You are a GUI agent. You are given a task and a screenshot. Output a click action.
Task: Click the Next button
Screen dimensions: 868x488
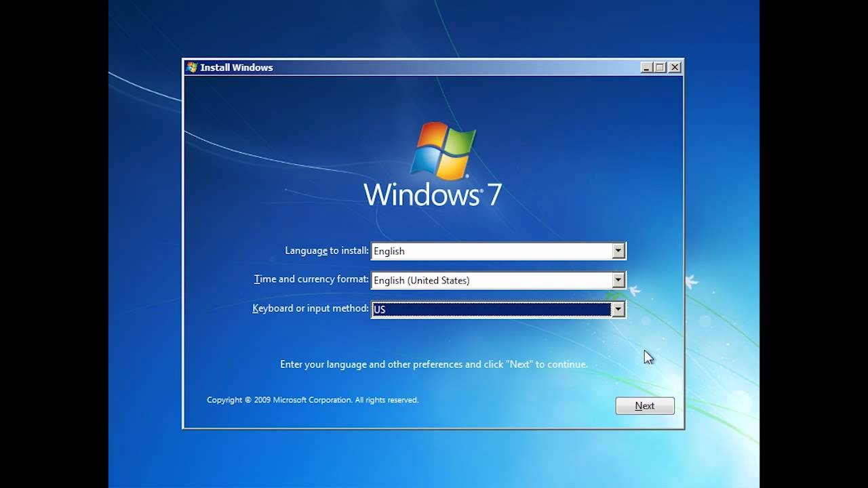645,405
